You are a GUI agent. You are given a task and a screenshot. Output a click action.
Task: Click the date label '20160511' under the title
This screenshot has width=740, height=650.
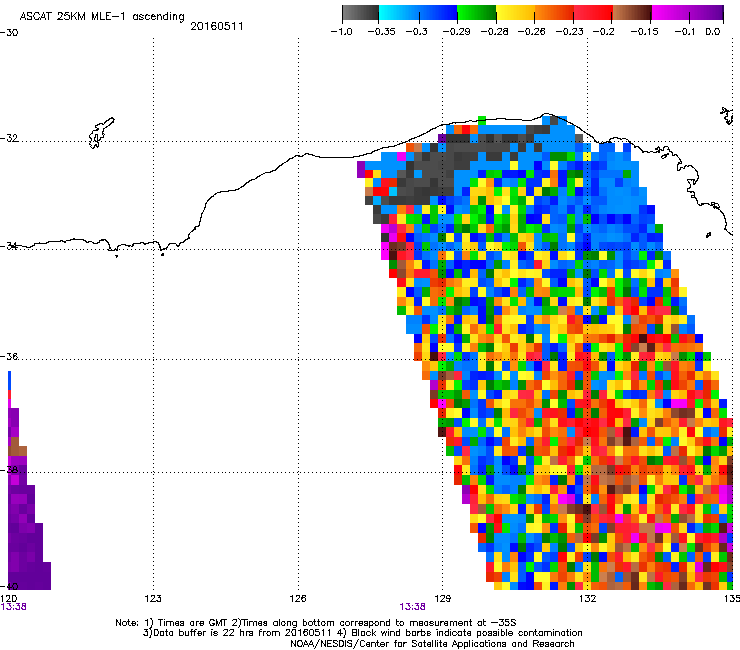(217, 26)
